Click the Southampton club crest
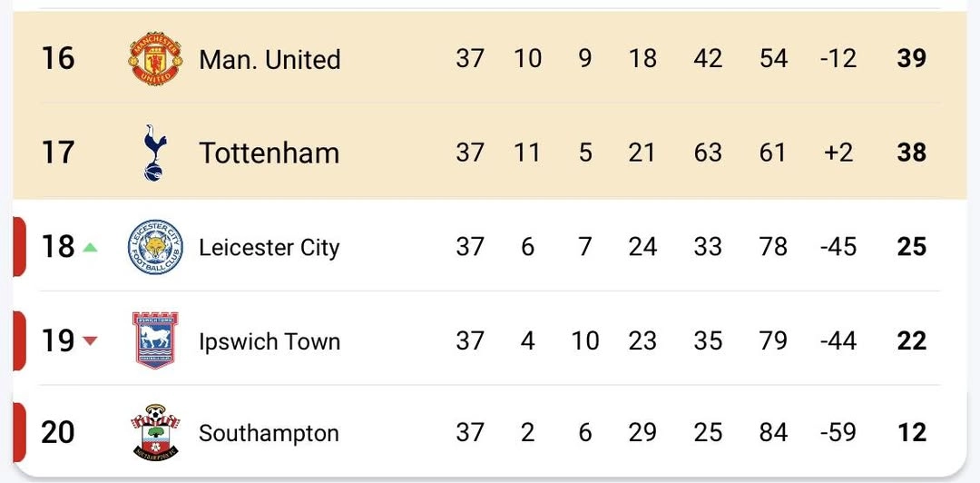The width and height of the screenshot is (980, 483). [155, 432]
